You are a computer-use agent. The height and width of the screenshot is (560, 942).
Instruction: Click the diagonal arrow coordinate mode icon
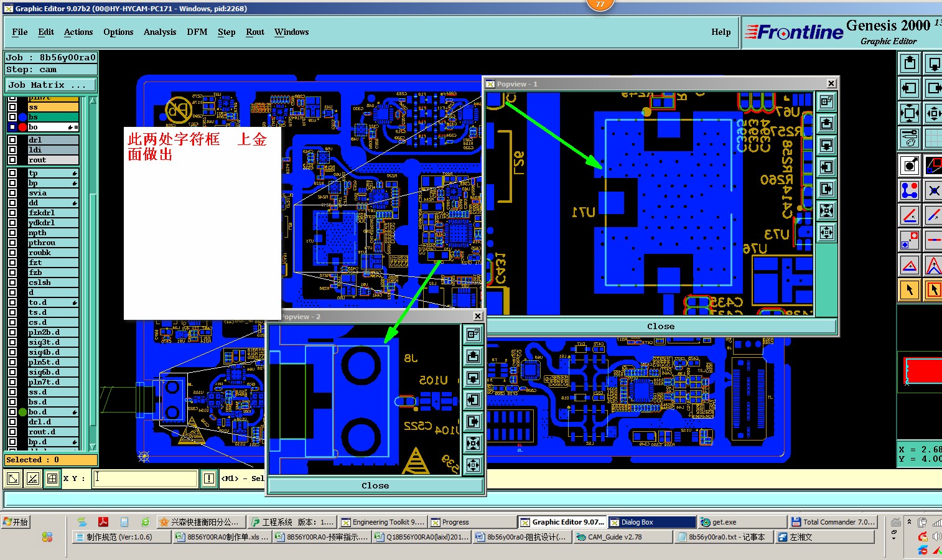[12, 478]
